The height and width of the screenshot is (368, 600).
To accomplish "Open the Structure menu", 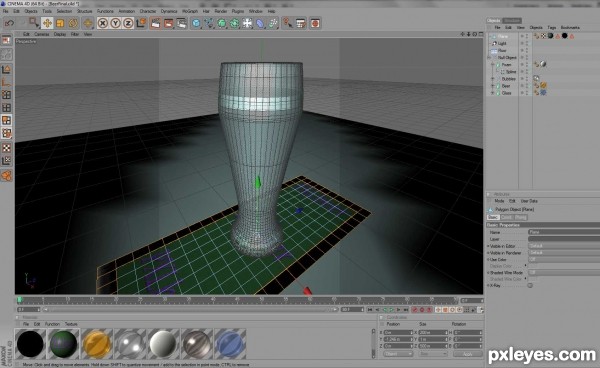I will [x=84, y=11].
